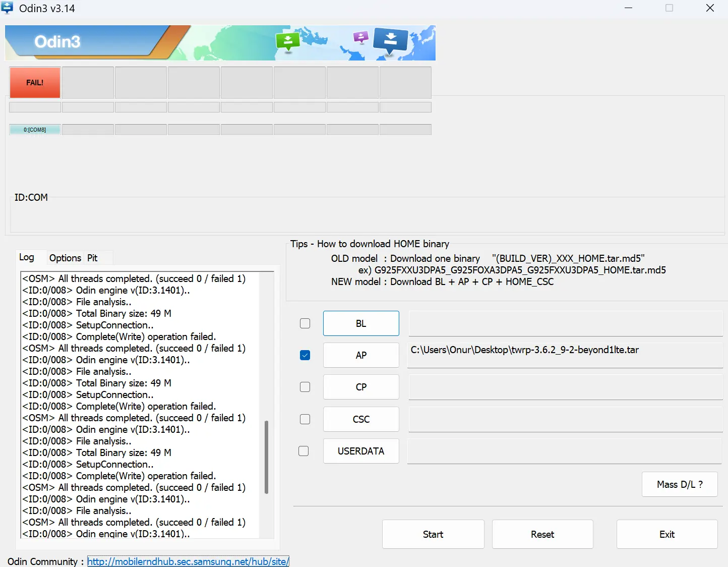Viewport: 728px width, 567px height.
Task: Enable the CSC checkbox
Action: pos(305,419)
